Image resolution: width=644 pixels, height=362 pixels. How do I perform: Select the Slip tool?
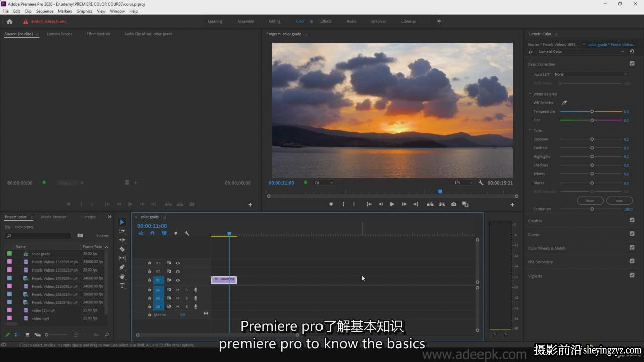coord(122,258)
